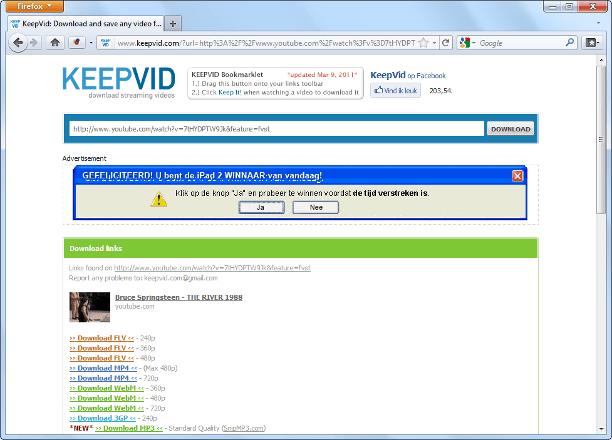Image resolution: width=612 pixels, height=440 pixels.
Task: Focus the Google search box
Action: point(521,43)
